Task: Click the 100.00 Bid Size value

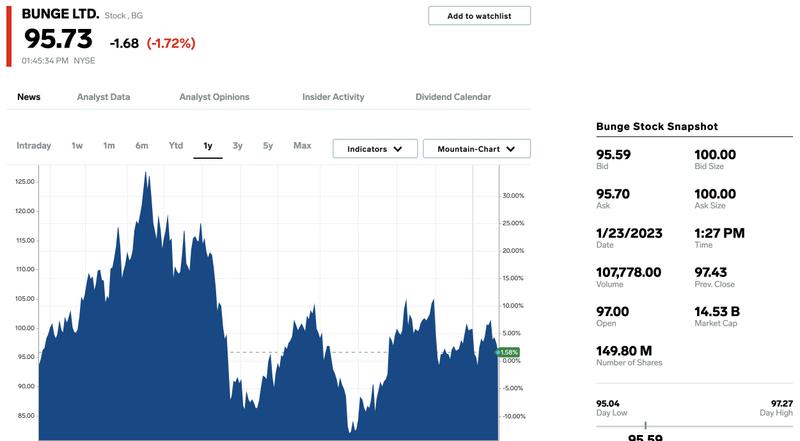Action: [x=715, y=155]
